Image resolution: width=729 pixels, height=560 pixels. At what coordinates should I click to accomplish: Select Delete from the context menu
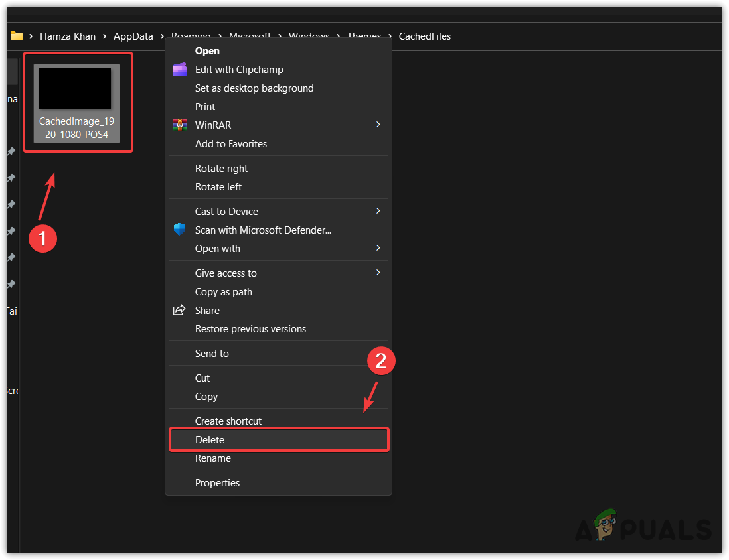pyautogui.click(x=210, y=439)
